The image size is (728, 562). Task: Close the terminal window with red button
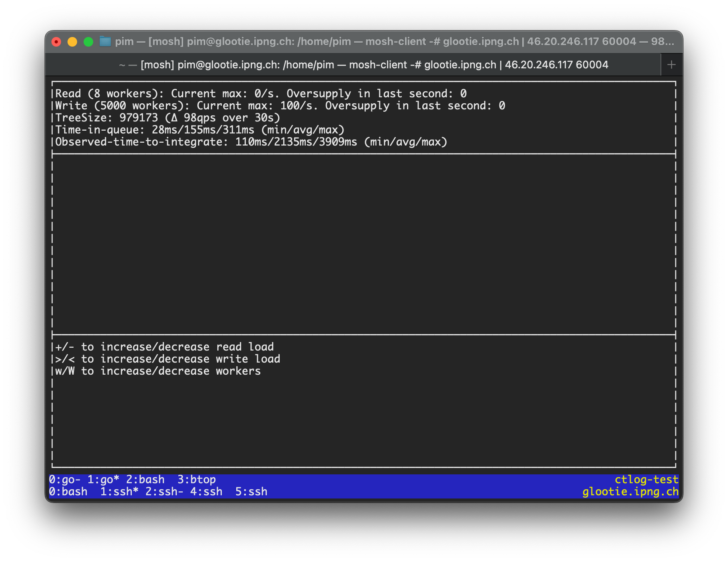[x=56, y=42]
